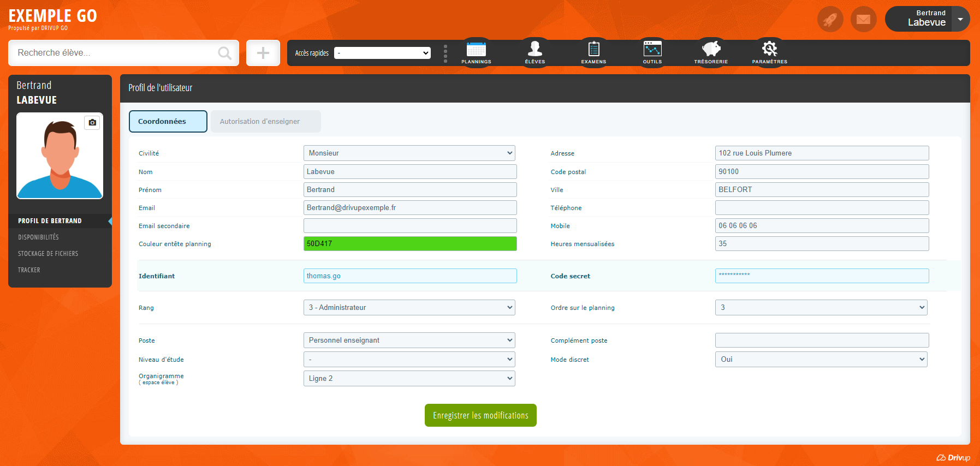
Task: Expand the Accès rapides dropdown
Action: [382, 53]
